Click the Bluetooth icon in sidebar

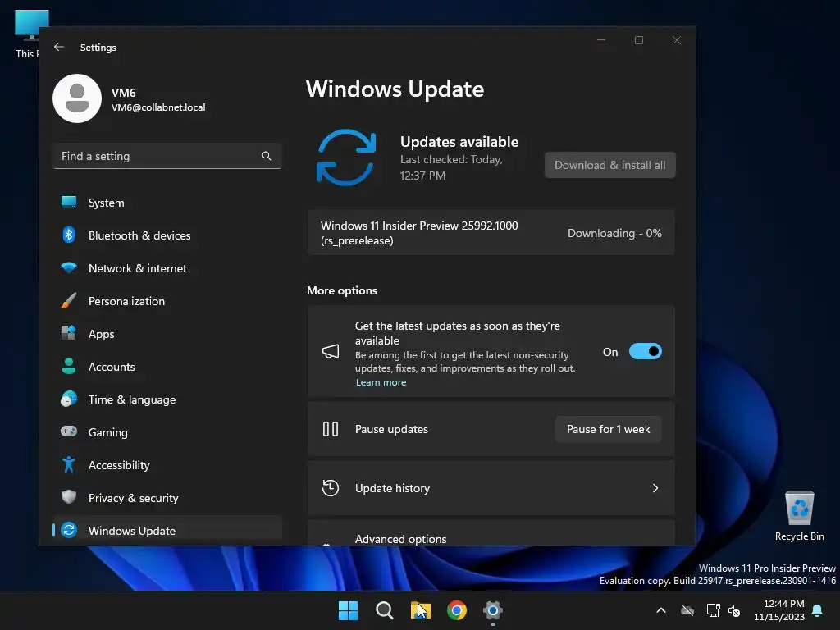click(x=69, y=235)
